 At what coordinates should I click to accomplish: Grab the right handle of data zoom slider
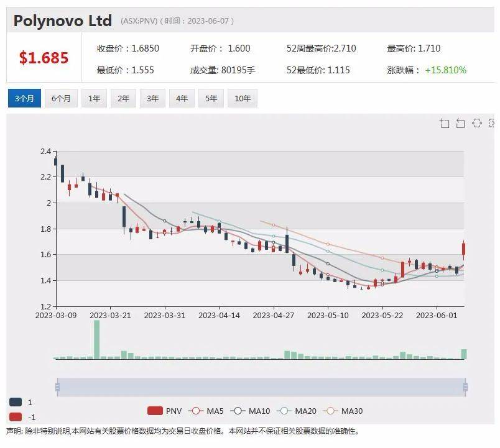coord(465,387)
